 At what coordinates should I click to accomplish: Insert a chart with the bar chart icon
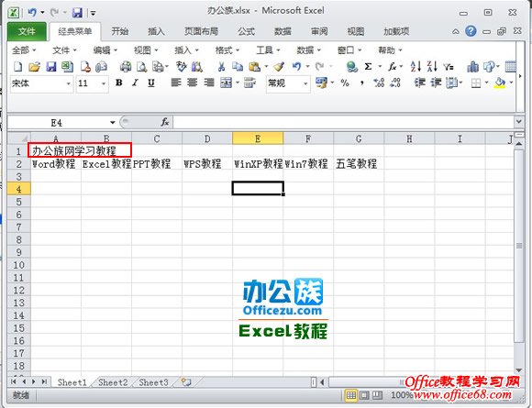click(472, 67)
